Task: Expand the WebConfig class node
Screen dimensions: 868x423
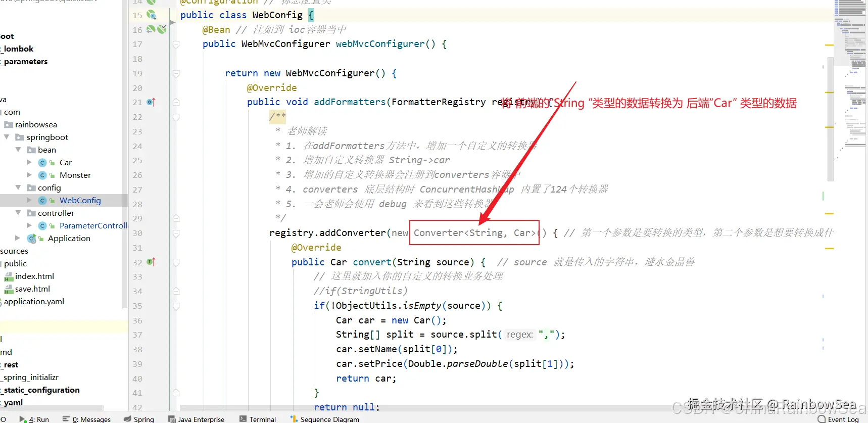Action: pyautogui.click(x=29, y=200)
